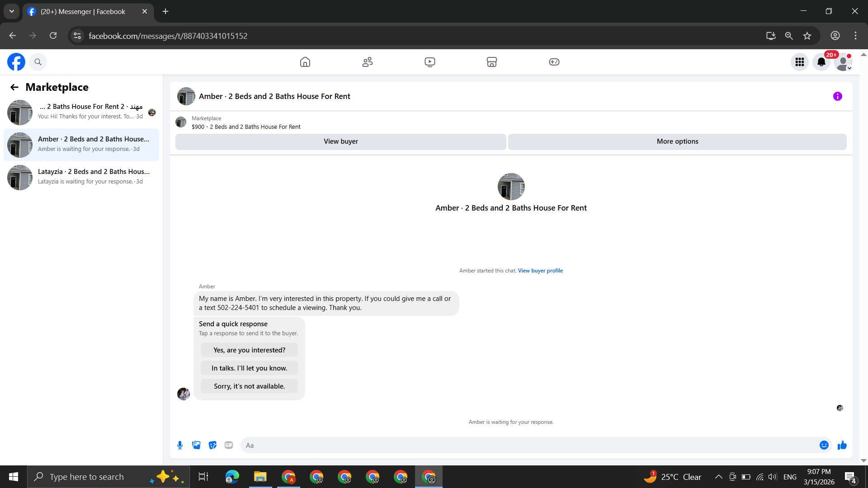The width and height of the screenshot is (868, 488).
Task: Click the large listing photo above Amber's name
Action: point(511,187)
